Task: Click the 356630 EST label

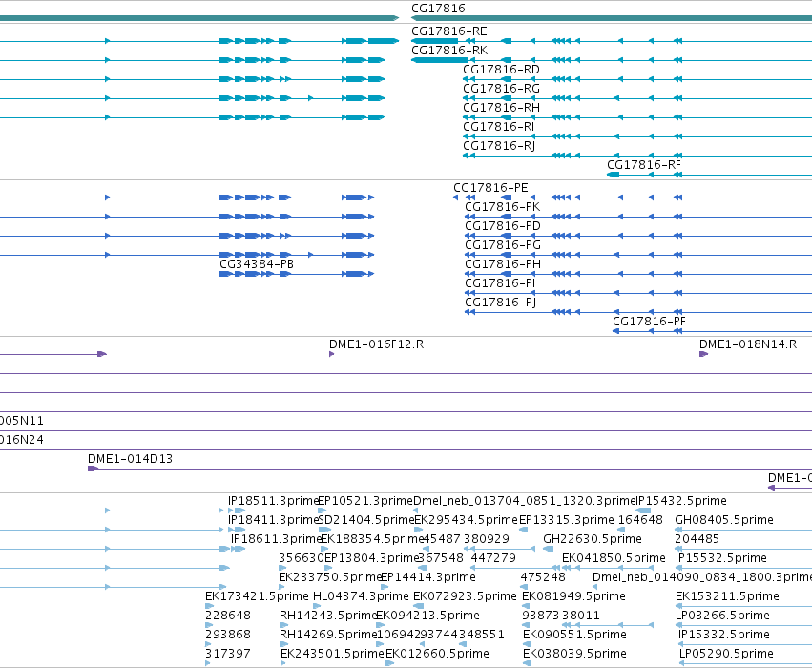Action: click(302, 558)
